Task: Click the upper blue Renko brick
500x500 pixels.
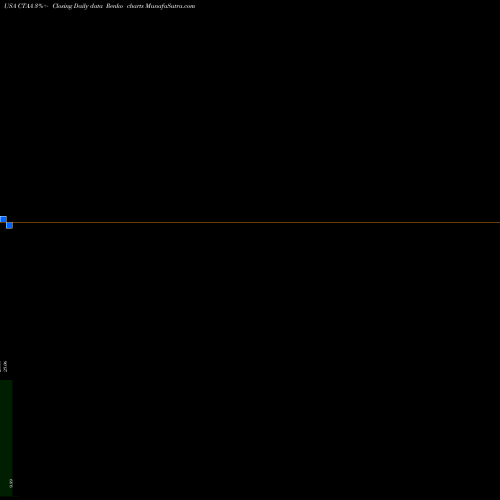Action: [3, 219]
